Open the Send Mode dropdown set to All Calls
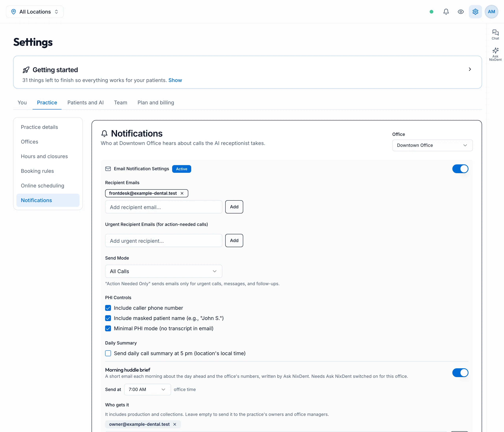Screen dimensions: 504x432 (164, 271)
